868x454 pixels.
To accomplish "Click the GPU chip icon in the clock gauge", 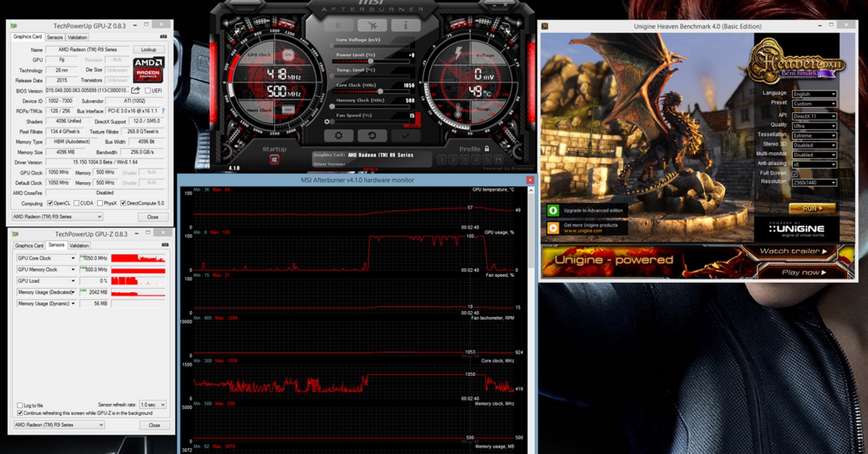I will pyautogui.click(x=288, y=55).
